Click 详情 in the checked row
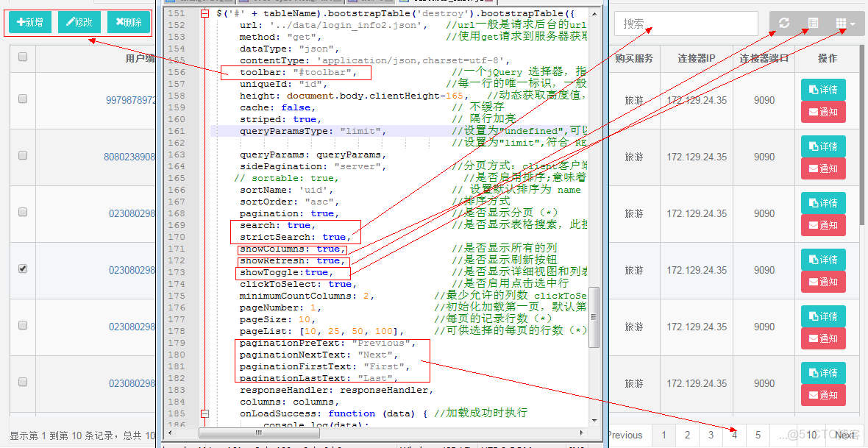 click(823, 260)
